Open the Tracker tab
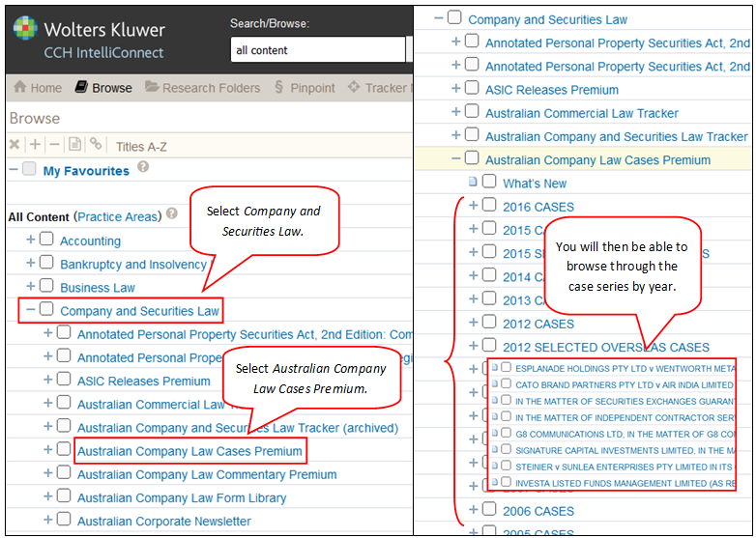Image resolution: width=756 pixels, height=538 pixels. [380, 88]
